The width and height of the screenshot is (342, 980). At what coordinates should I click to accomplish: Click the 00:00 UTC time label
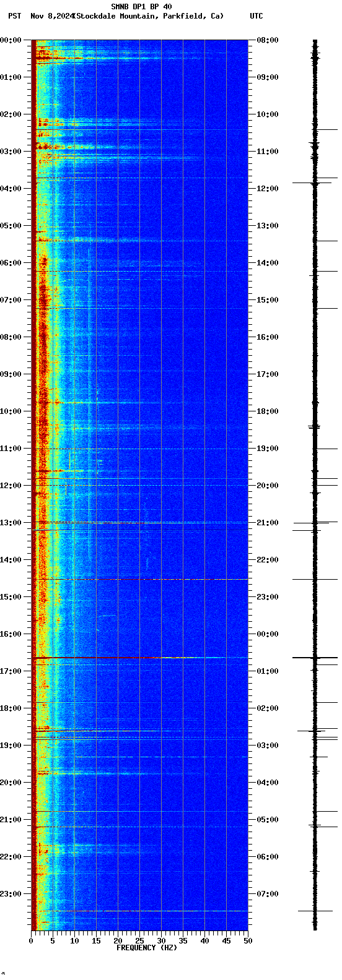(268, 634)
